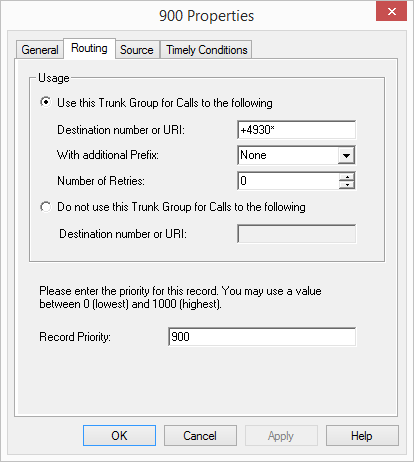414x462 pixels.
Task: Decrease the Number of Retries value
Action: tap(347, 185)
